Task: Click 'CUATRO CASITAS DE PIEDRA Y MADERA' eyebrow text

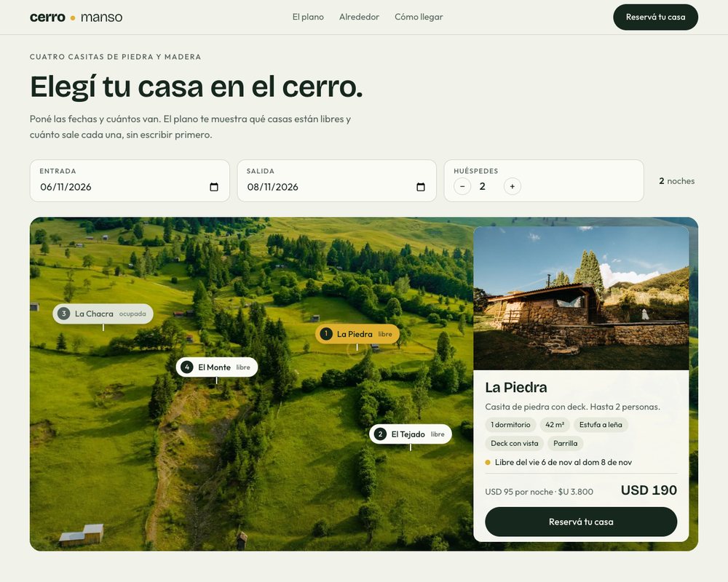Action: pyautogui.click(x=116, y=57)
